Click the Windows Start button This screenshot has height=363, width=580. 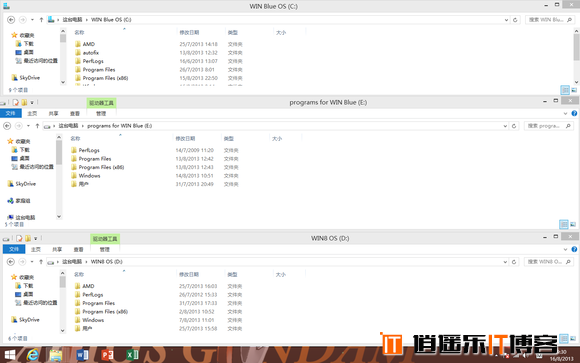pos(10,355)
